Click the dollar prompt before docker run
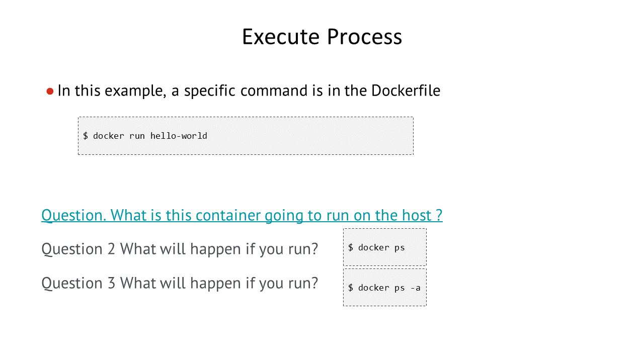The width and height of the screenshot is (644, 362). tap(86, 136)
